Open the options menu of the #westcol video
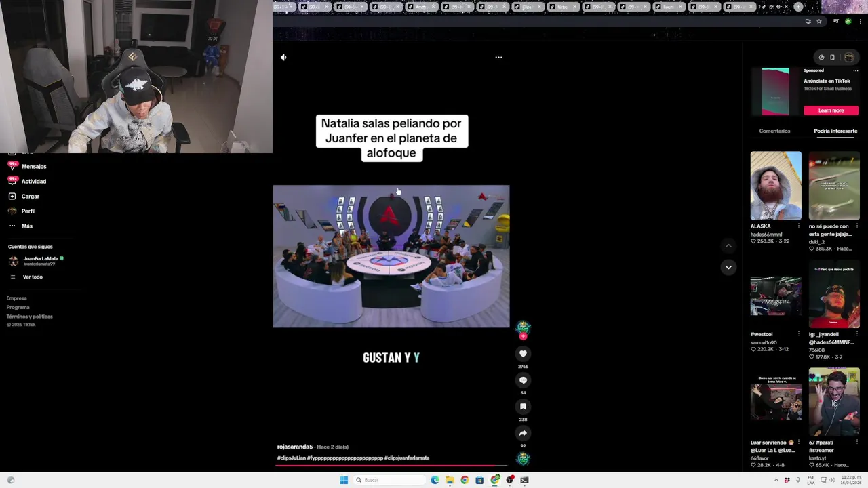868x488 pixels. point(798,334)
